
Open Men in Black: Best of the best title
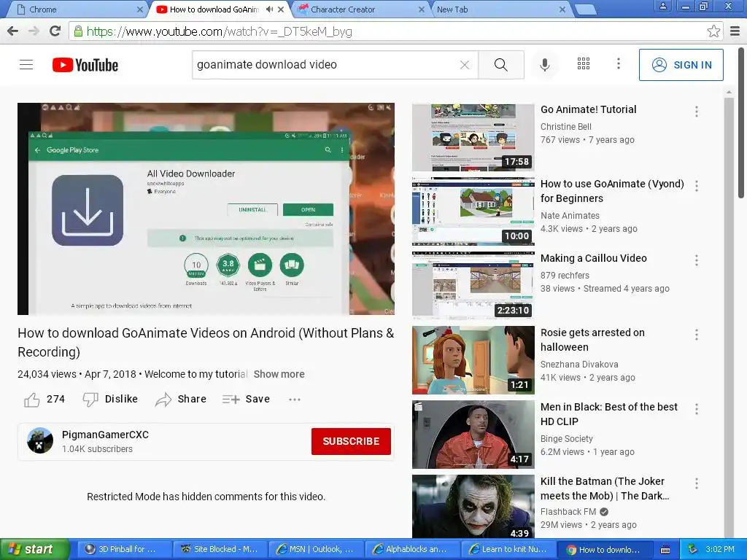(609, 414)
